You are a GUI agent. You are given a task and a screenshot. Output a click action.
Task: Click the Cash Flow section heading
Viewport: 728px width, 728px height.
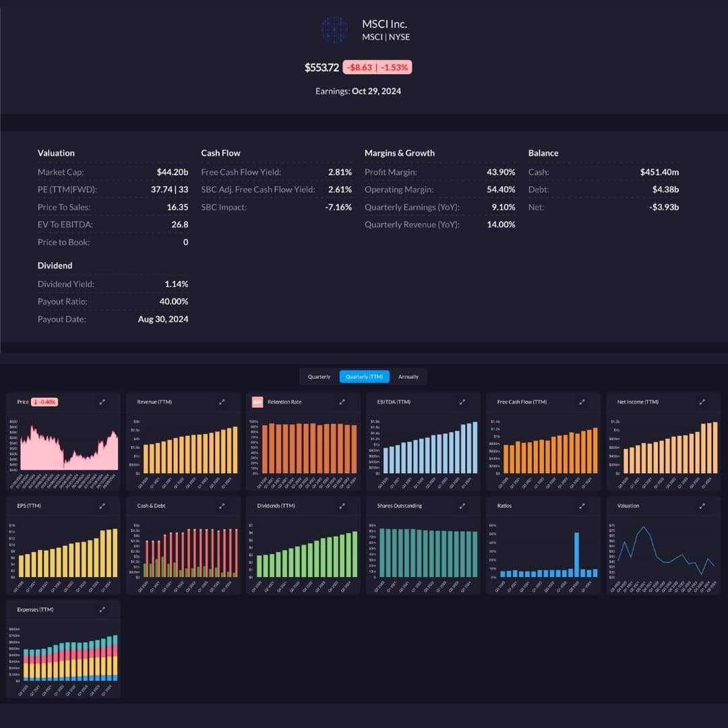pos(220,153)
